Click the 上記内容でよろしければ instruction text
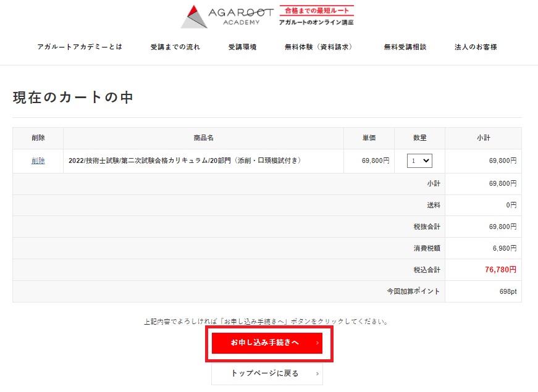Image resolution: width=538 pixels, height=392 pixels. pyautogui.click(x=266, y=322)
